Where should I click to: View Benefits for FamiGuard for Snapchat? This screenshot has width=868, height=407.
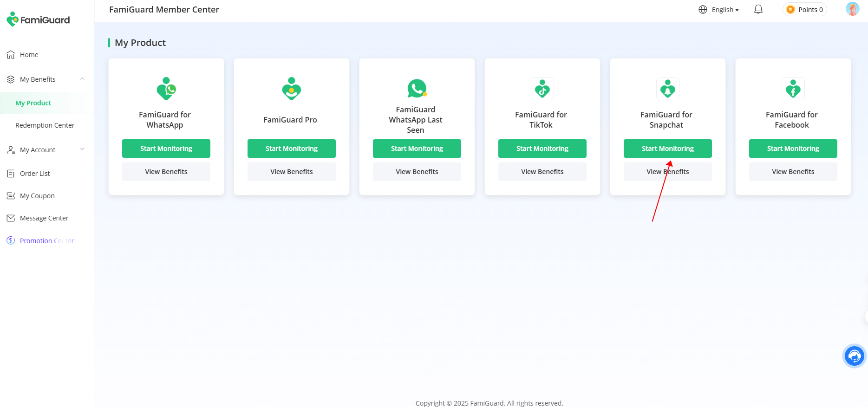(x=668, y=172)
